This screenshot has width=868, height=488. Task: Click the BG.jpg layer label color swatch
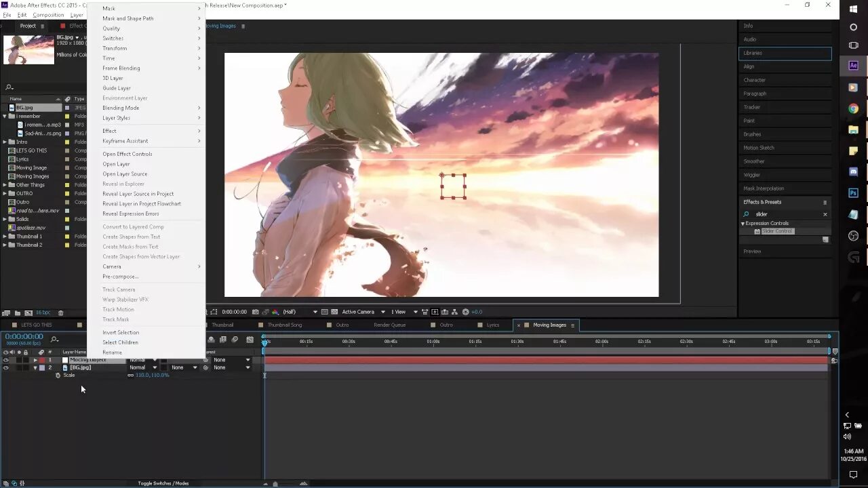point(42,368)
